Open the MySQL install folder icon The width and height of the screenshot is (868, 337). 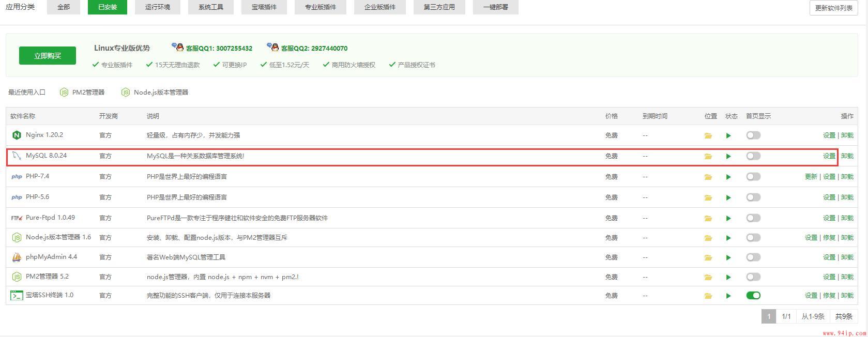point(708,156)
